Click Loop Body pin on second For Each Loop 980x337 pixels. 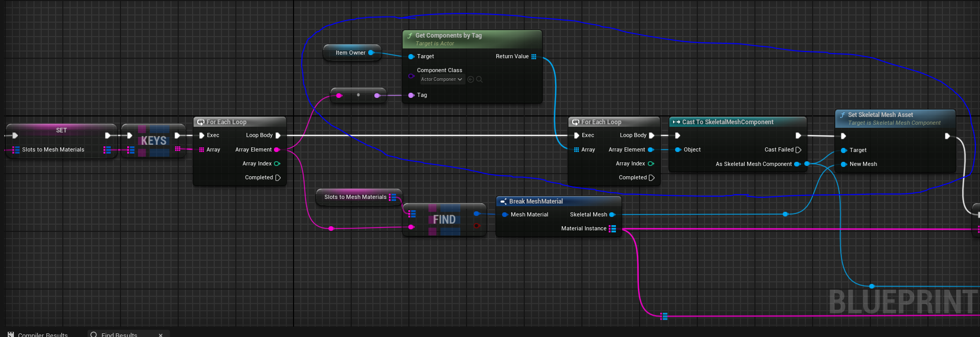tap(652, 136)
